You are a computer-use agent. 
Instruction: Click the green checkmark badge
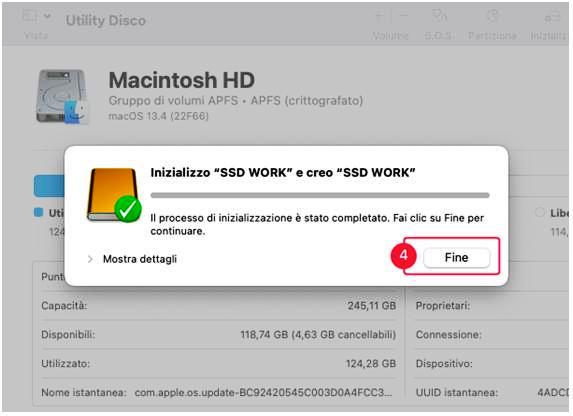[128, 209]
